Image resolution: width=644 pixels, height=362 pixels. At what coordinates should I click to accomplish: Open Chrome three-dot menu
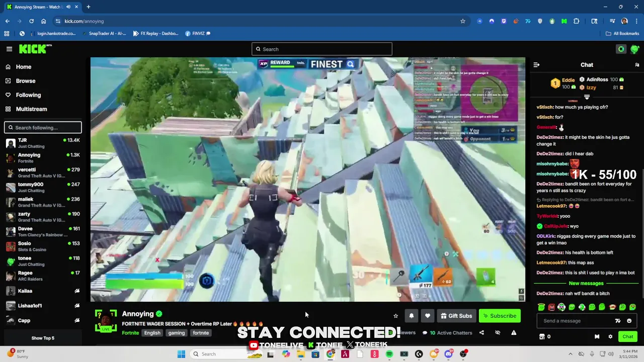click(636, 21)
